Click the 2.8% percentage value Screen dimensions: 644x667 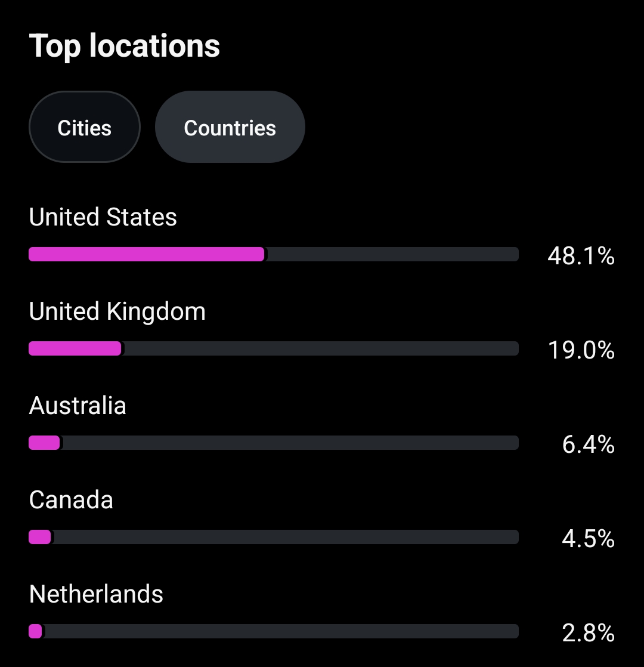[588, 633]
